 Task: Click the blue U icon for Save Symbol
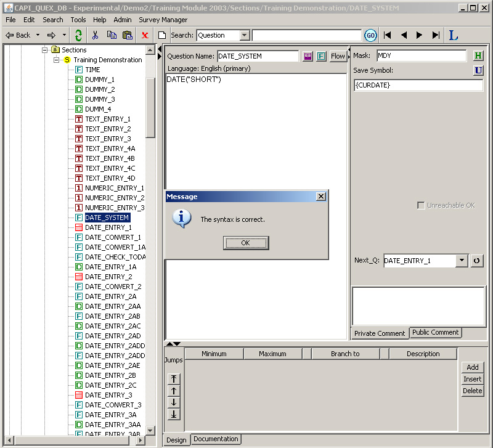478,70
